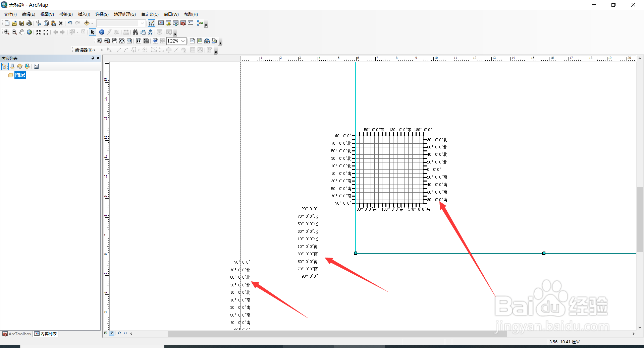Pause drawing with the pause button
This screenshot has width=644, height=348.
(x=125, y=333)
